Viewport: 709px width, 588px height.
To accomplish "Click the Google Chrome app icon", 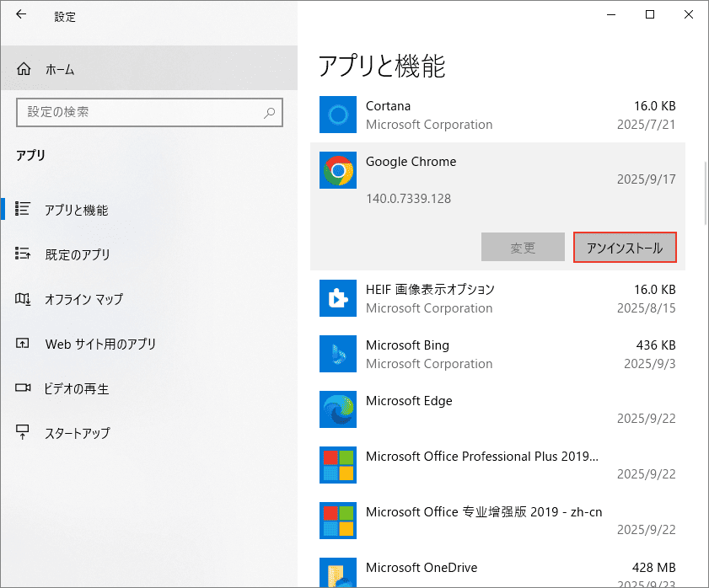I will click(x=338, y=171).
